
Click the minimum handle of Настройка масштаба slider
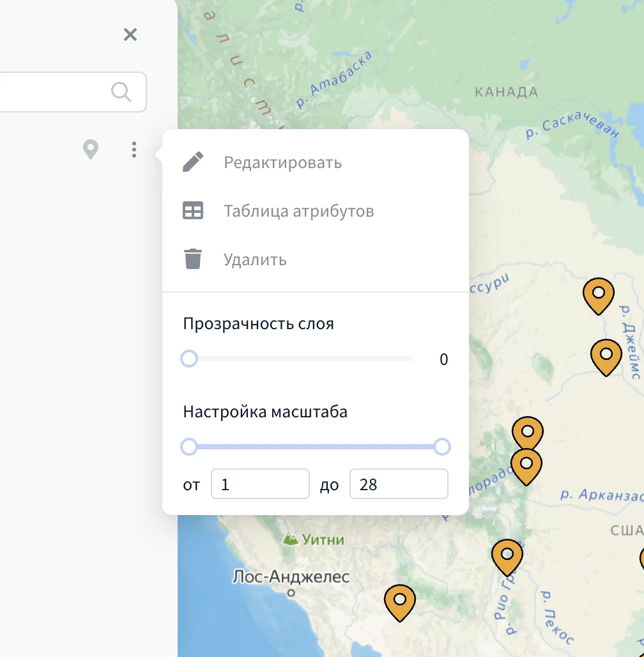189,447
